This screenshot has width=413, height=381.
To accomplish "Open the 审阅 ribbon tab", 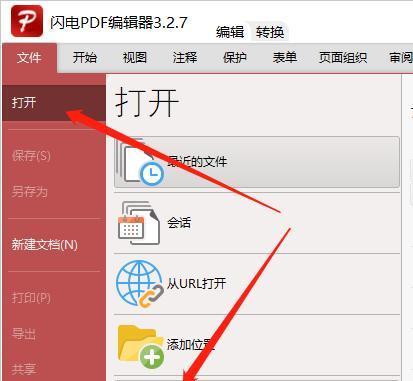I will 400,58.
